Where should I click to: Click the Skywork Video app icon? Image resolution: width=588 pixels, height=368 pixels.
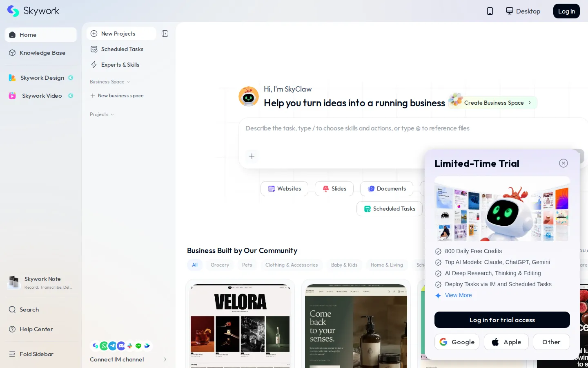click(x=12, y=96)
